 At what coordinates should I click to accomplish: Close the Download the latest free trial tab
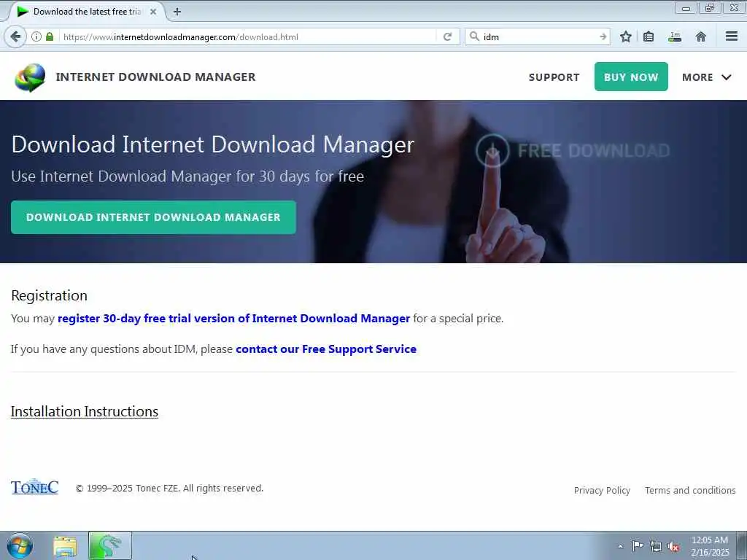pyautogui.click(x=153, y=12)
